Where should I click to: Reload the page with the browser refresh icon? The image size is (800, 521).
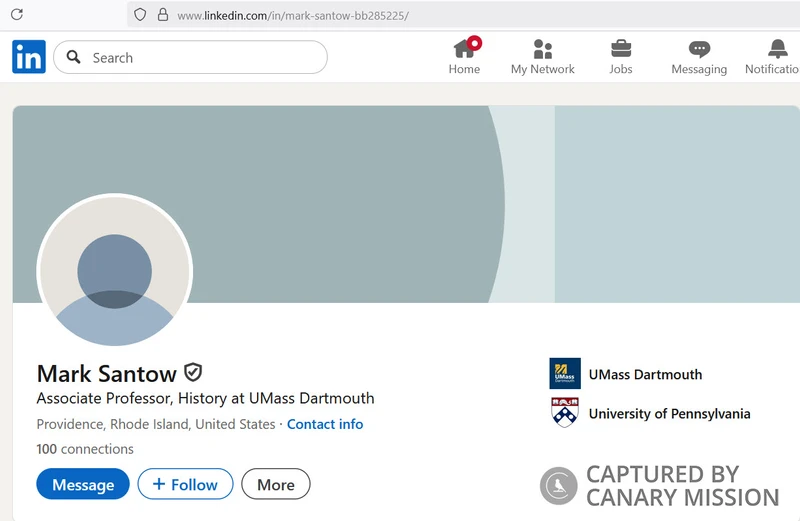click(17, 14)
